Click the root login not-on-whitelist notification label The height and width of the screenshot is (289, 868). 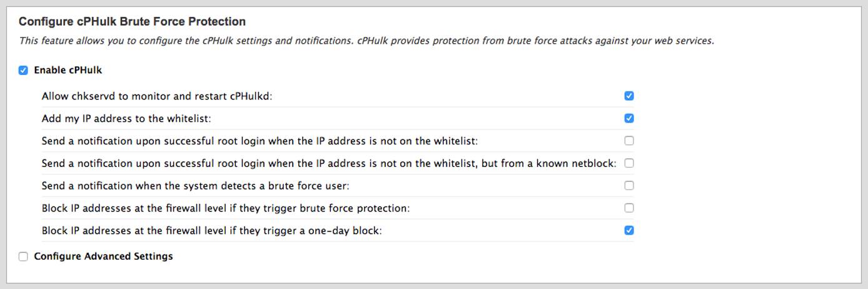(x=260, y=141)
